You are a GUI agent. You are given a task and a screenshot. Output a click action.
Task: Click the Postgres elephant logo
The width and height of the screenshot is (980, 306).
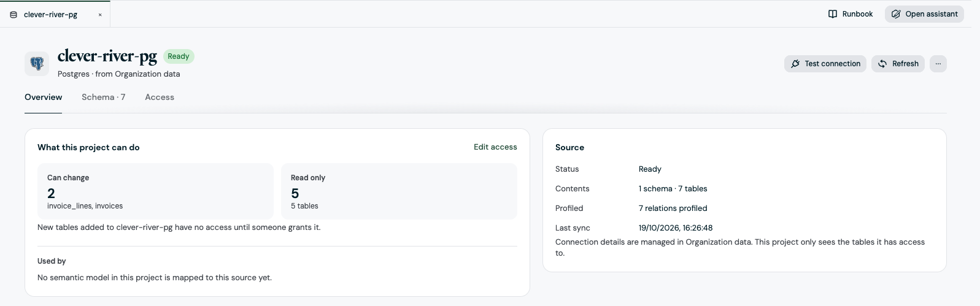coord(37,64)
